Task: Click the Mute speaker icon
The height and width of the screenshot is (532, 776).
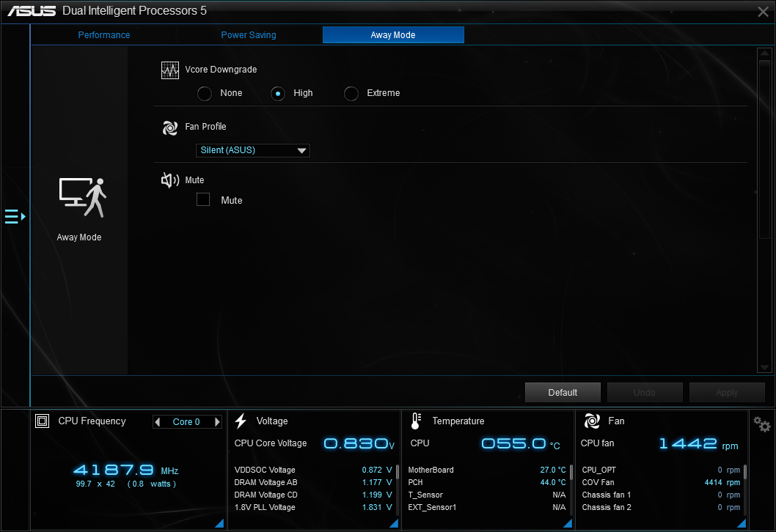Action: [x=169, y=180]
